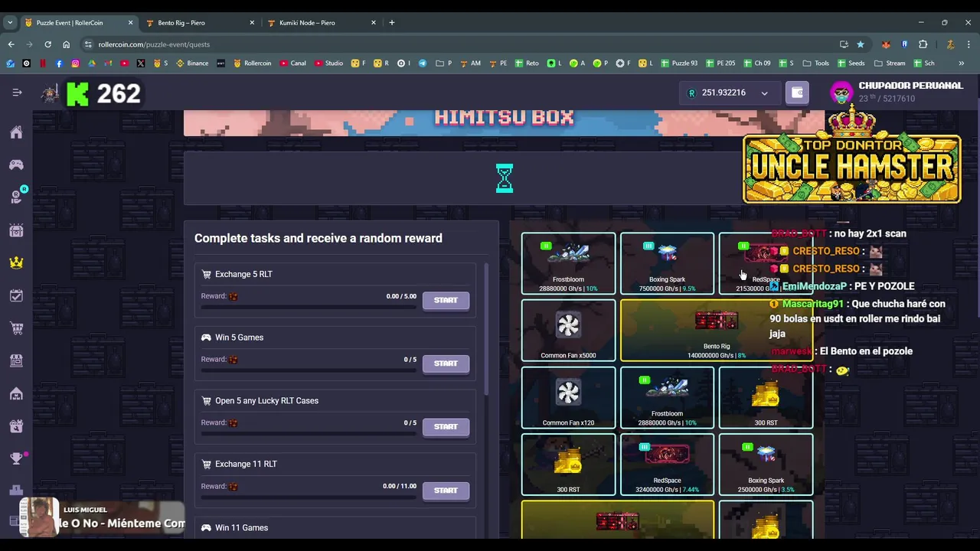The height and width of the screenshot is (551, 980).
Task: Select the Common Fan x5000 reward card
Action: coord(568,330)
